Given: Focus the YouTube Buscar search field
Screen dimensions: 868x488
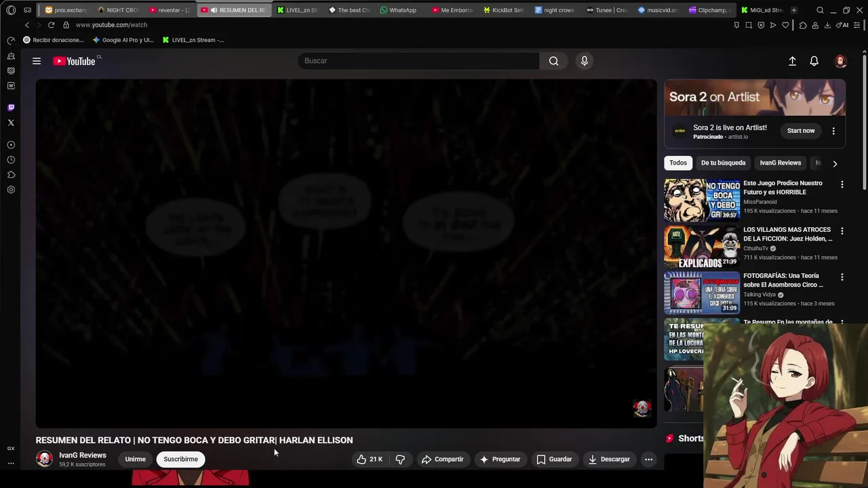Looking at the screenshot, I should (x=418, y=61).
